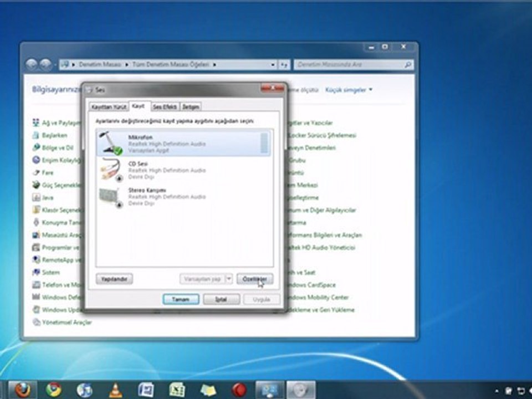Viewport: 532px width, 399px height.
Task: Open Performans Bilgileri ve Araçları link
Action: pyautogui.click(x=324, y=235)
